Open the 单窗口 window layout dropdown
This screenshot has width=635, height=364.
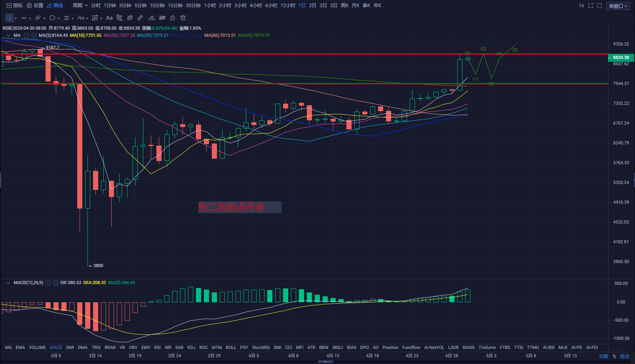[x=618, y=6]
